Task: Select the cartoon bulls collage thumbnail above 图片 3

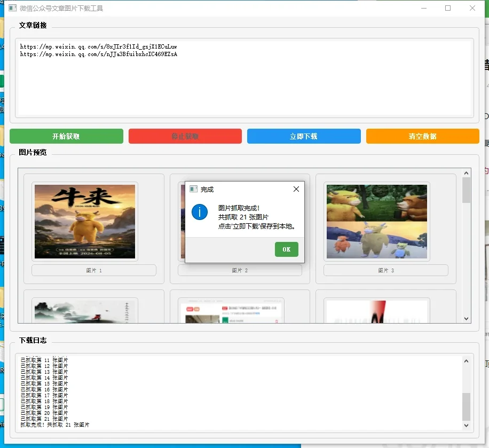Action: (x=377, y=222)
